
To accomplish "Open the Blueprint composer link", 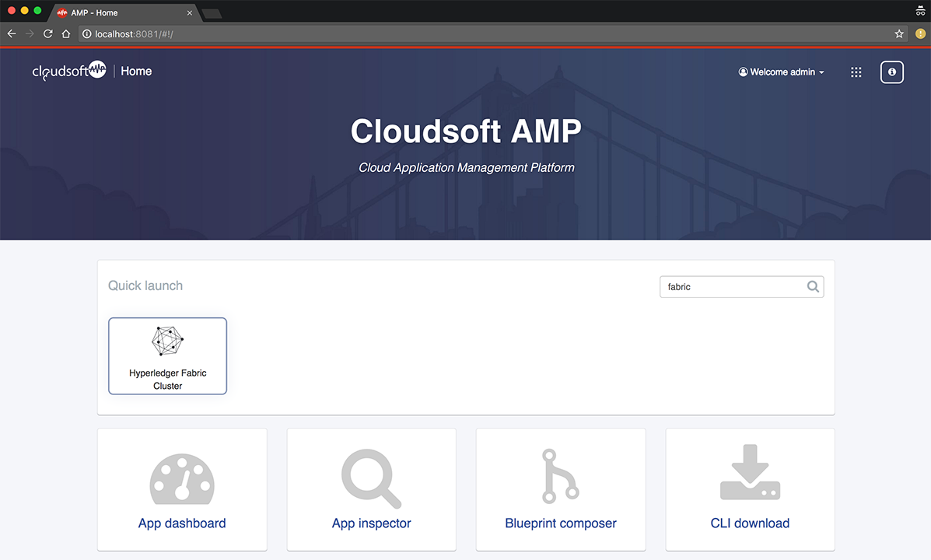I will point(561,523).
